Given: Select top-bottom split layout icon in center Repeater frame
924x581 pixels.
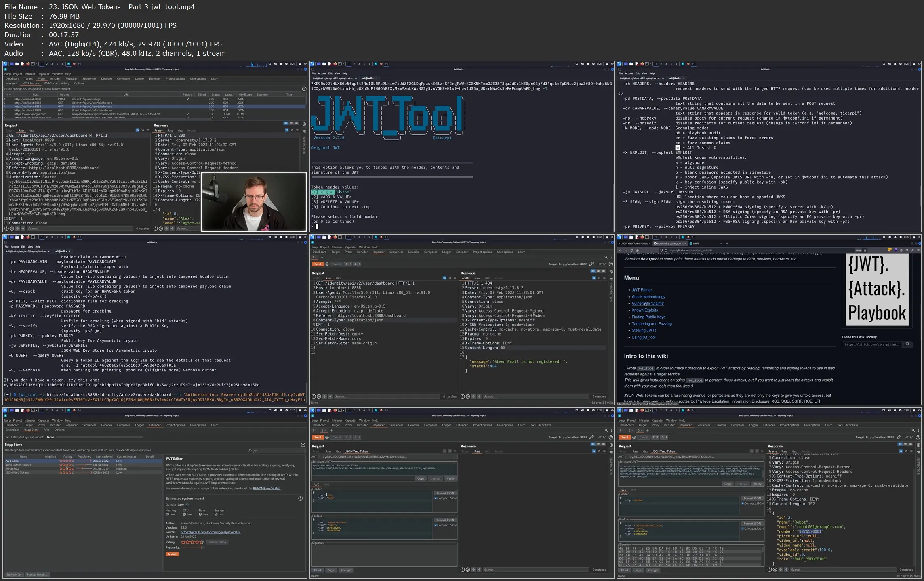Looking at the screenshot, I should click(x=598, y=271).
